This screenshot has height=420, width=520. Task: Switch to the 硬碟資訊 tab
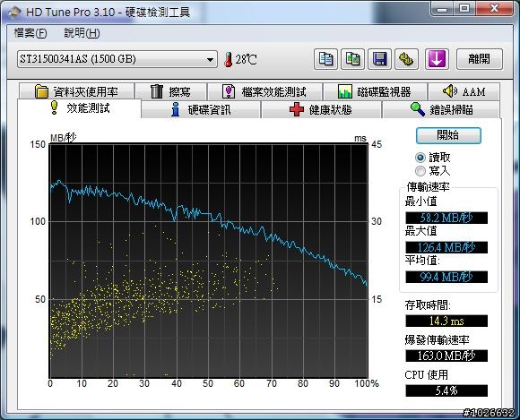(201, 109)
